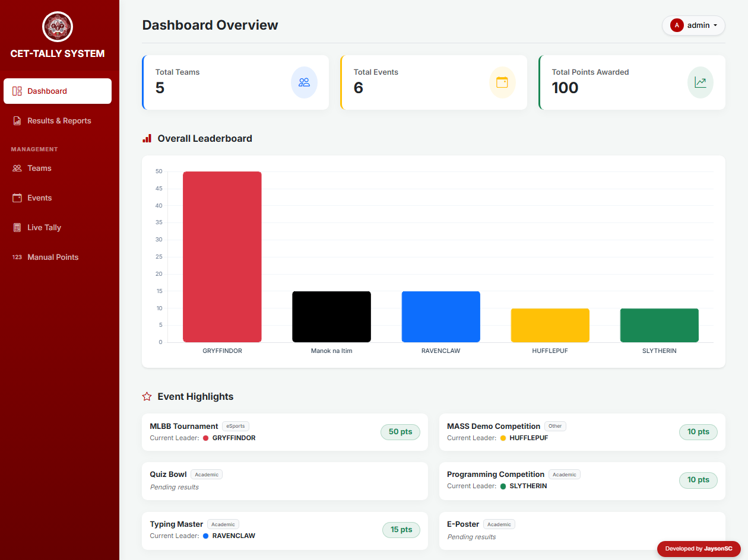Click the people icon on Total Teams card
The width and height of the screenshot is (748, 560).
pos(304,82)
